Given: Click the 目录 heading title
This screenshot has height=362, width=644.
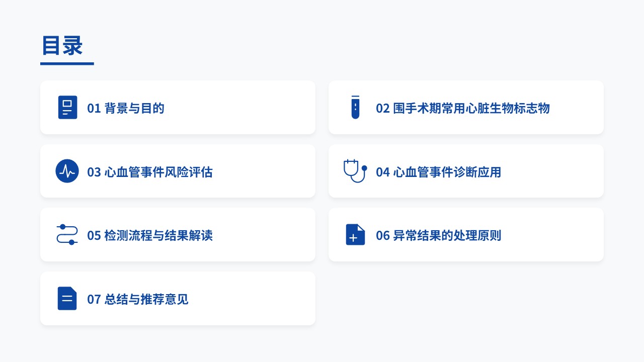Looking at the screenshot, I should coord(62,46).
